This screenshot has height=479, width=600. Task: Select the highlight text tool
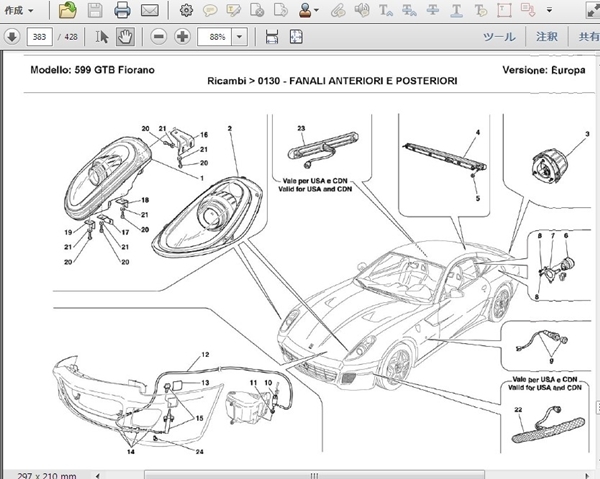tap(233, 10)
